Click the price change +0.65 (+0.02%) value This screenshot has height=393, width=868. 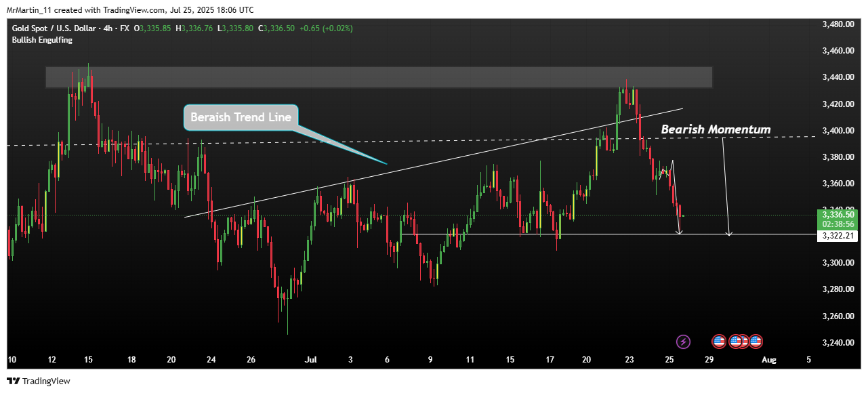tap(327, 28)
